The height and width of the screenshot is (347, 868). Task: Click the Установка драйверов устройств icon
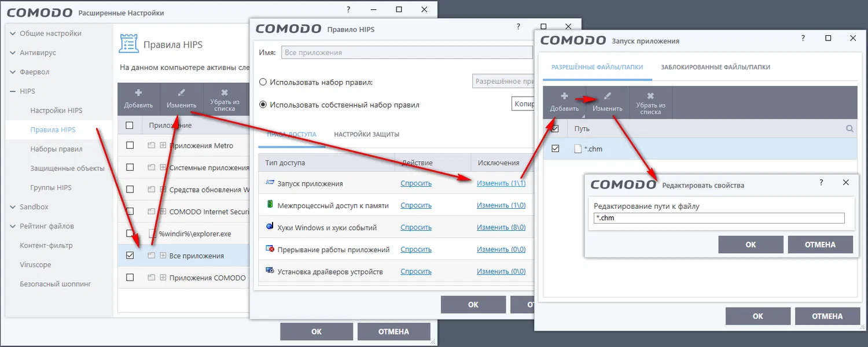click(x=270, y=271)
